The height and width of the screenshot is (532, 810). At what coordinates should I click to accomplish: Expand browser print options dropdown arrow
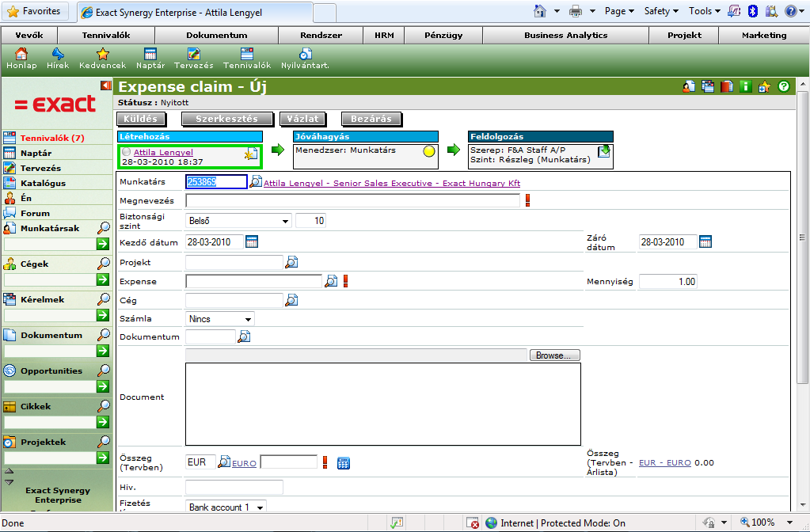[x=592, y=11]
